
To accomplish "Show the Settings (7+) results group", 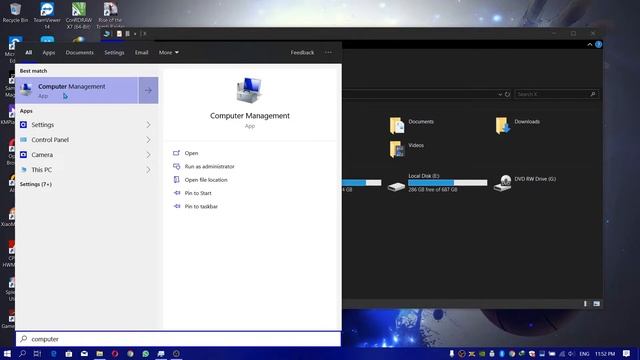I will [x=36, y=184].
